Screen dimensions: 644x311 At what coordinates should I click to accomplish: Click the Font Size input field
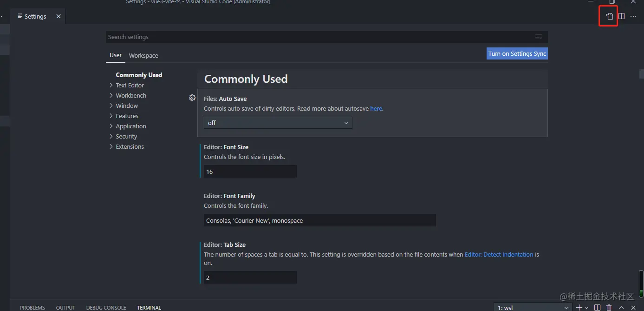coord(250,172)
